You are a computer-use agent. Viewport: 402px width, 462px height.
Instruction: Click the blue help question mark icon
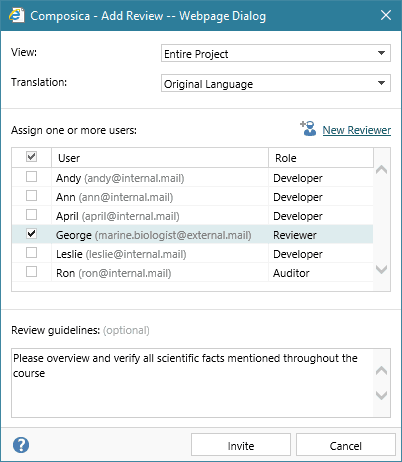point(21,445)
